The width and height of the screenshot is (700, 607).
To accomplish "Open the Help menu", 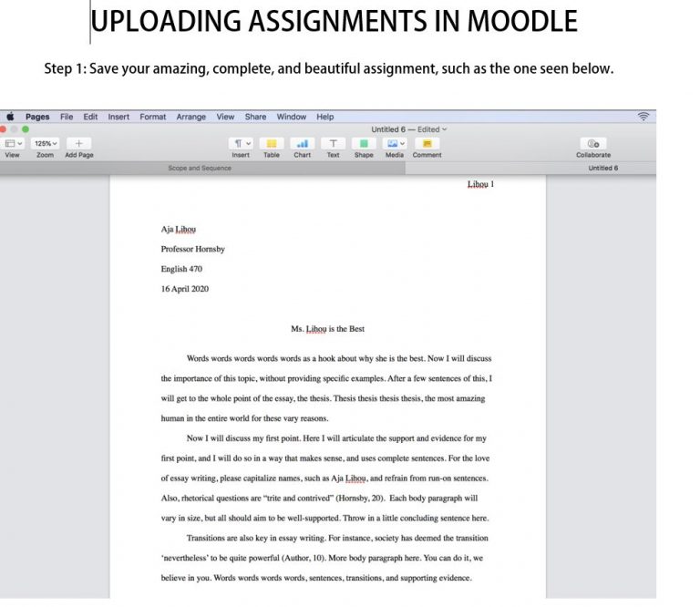I will (325, 117).
